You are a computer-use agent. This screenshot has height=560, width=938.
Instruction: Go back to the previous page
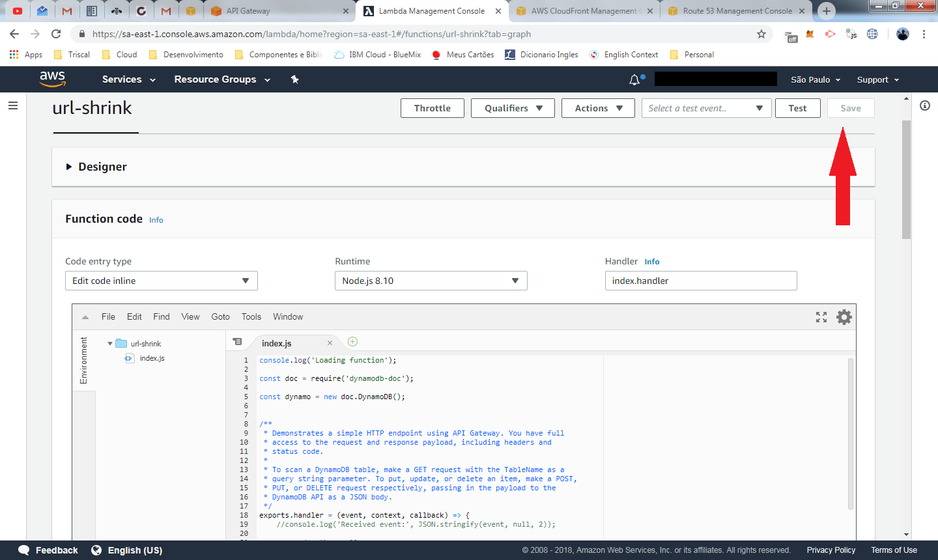(x=14, y=34)
